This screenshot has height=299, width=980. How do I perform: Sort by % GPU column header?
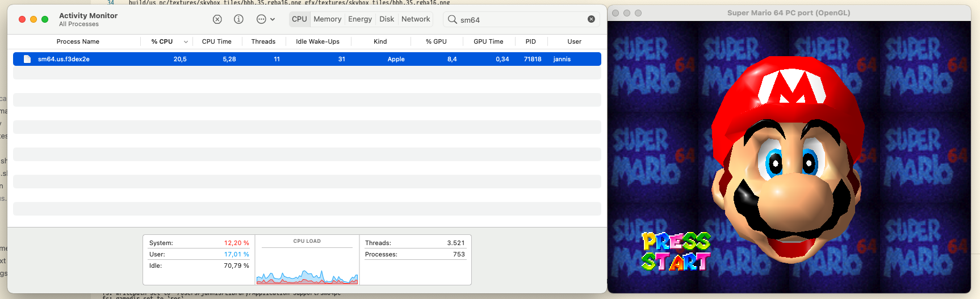pos(436,41)
